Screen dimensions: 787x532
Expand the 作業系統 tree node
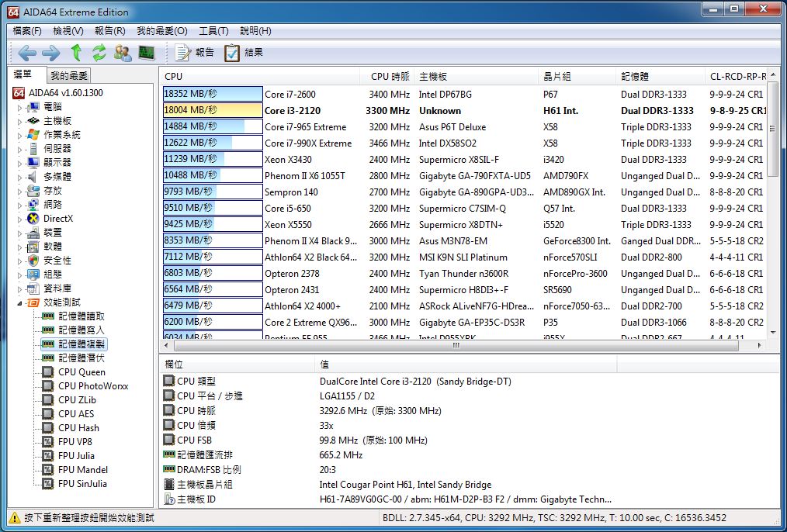click(x=19, y=135)
